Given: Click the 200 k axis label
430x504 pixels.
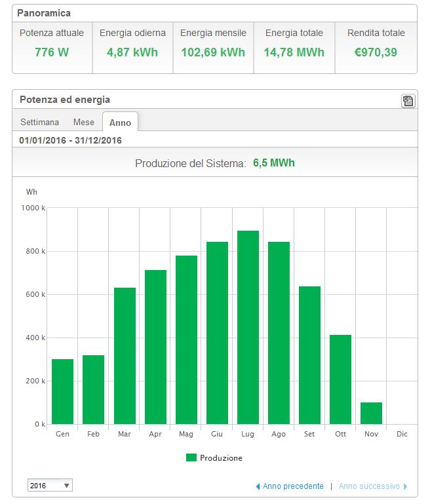Looking at the screenshot, I should coord(35,381).
